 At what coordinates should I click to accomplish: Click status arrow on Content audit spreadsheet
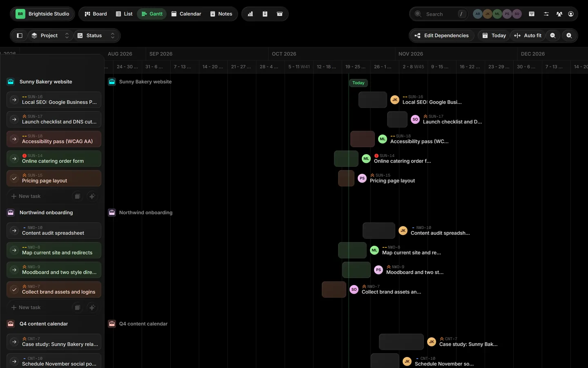[x=14, y=231]
